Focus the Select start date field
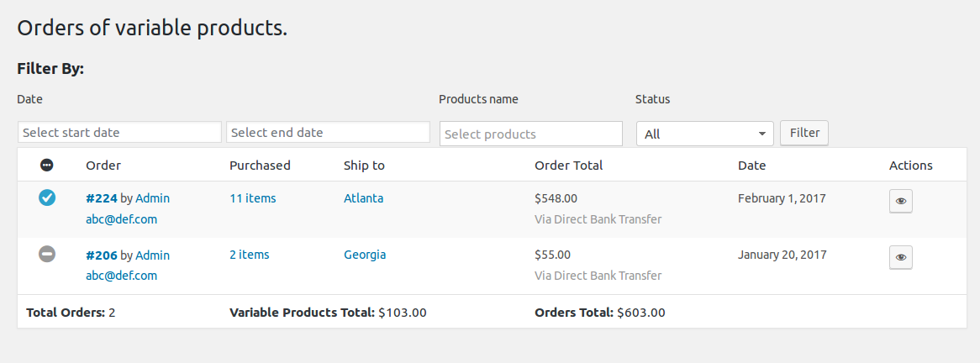This screenshot has width=980, height=363. coord(119,133)
